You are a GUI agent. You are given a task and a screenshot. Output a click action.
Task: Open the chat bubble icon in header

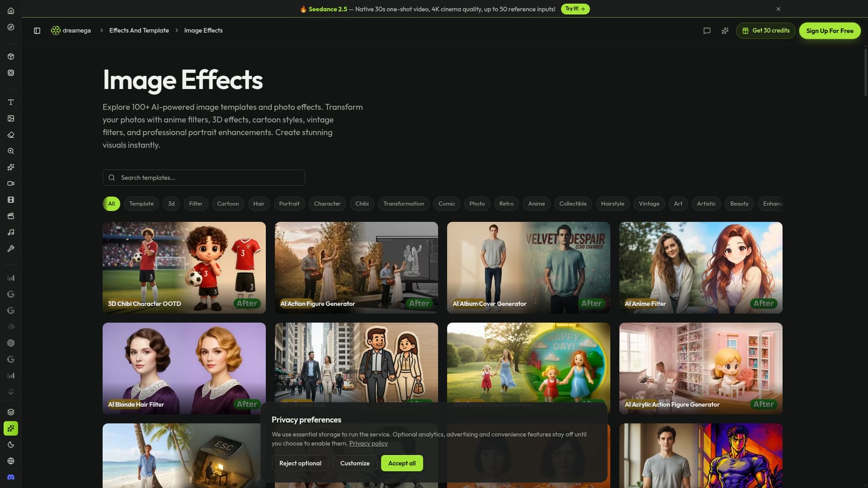[x=707, y=31]
